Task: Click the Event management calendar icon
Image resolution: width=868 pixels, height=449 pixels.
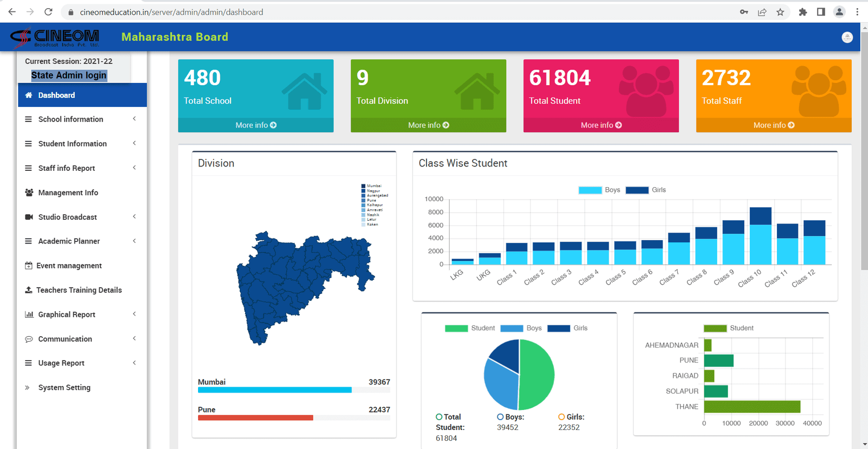Action: pyautogui.click(x=29, y=266)
